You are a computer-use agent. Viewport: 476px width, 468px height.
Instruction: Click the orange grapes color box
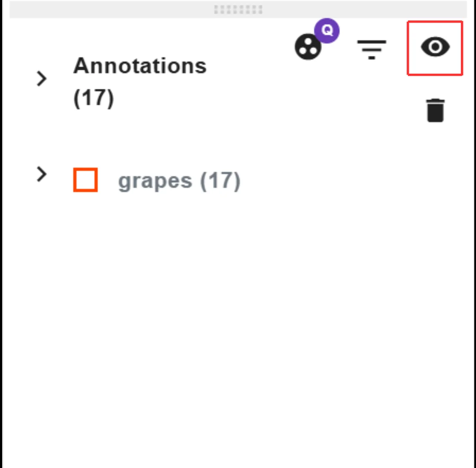(x=85, y=180)
